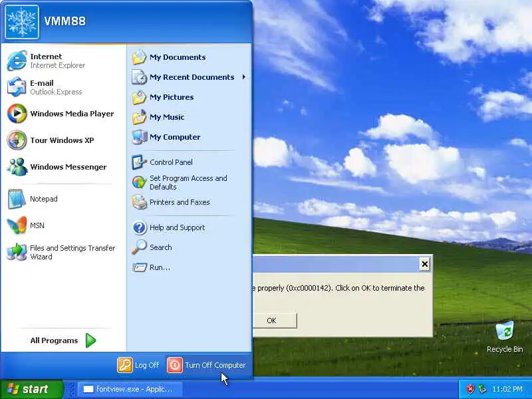
Task: Click the Run... text label
Action: (x=160, y=267)
